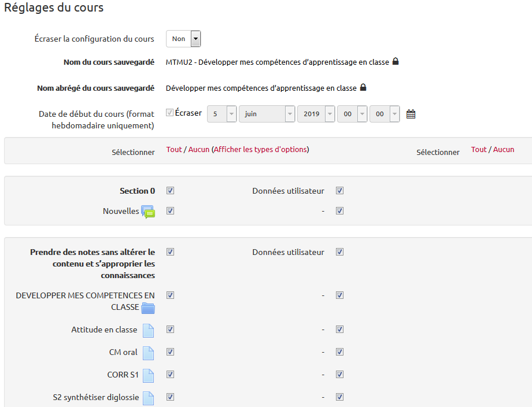Click the CORR S1 page icon

tap(149, 375)
